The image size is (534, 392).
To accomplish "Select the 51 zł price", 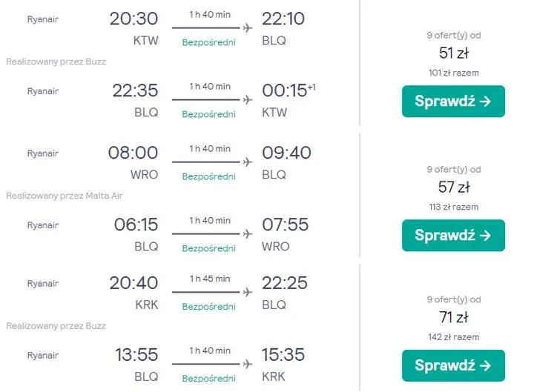I will [453, 53].
